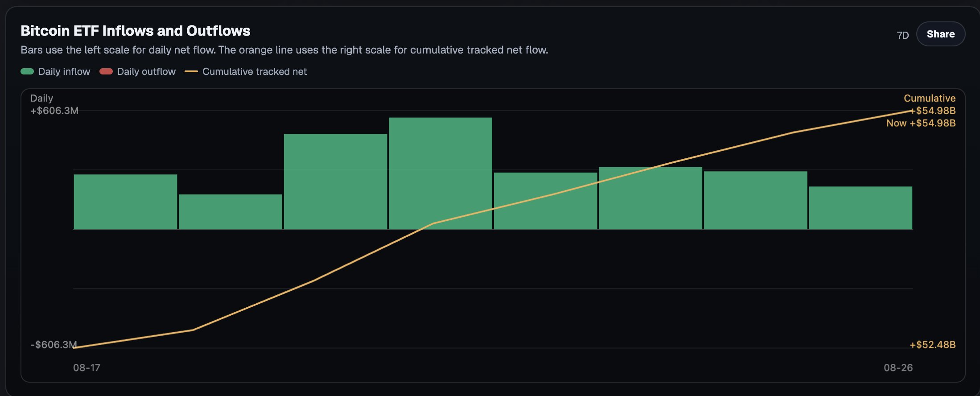
Task: Click the -$606.3M left axis label
Action: pos(54,345)
